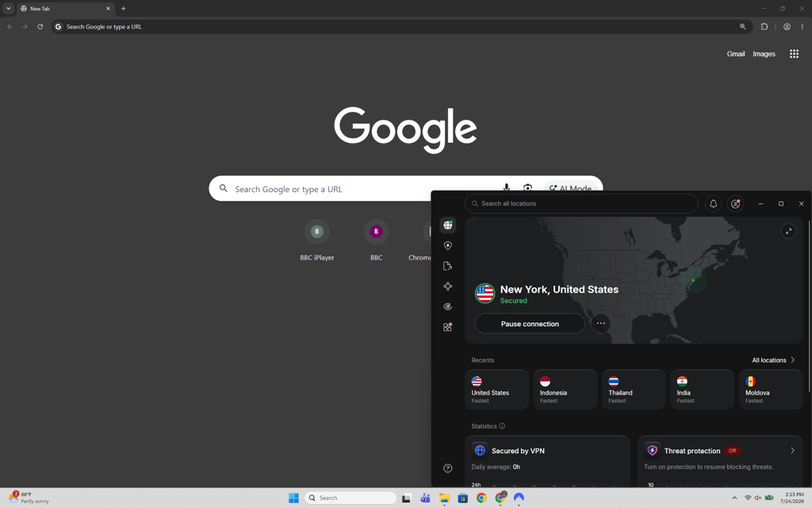
Task: Go forward in Chrome
Action: click(x=25, y=26)
